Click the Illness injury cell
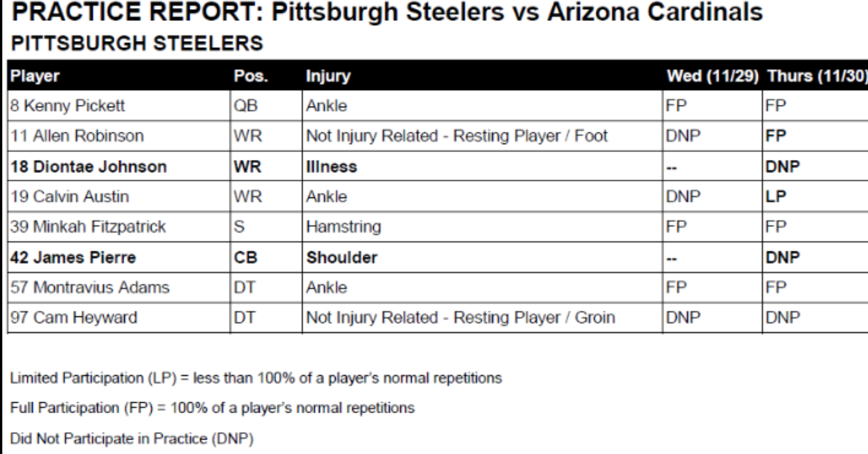868x454 pixels. (x=332, y=167)
